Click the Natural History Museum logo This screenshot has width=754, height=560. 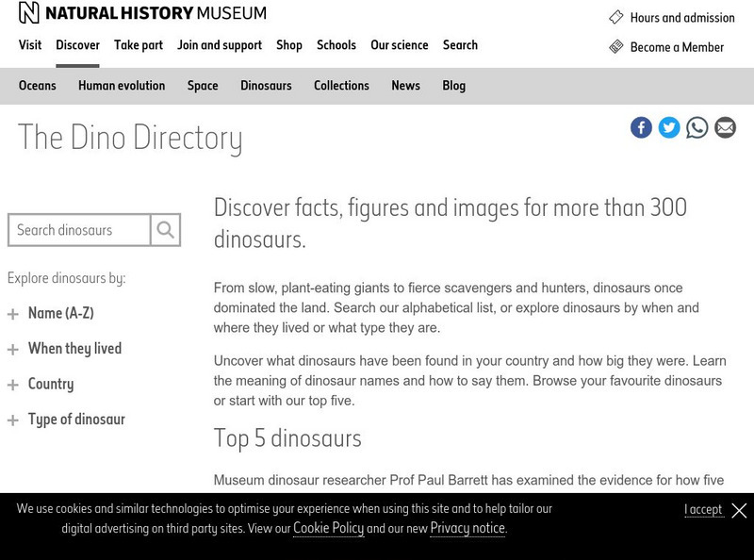pyautogui.click(x=142, y=13)
